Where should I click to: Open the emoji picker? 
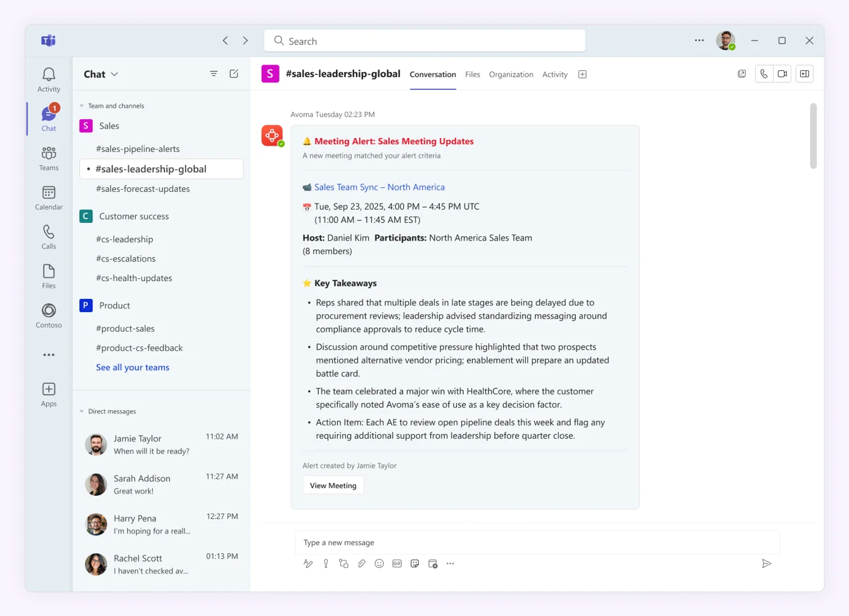(379, 563)
